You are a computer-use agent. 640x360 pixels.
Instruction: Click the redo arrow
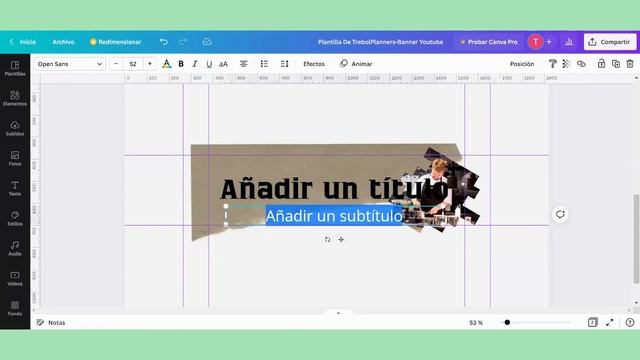pos(183,42)
